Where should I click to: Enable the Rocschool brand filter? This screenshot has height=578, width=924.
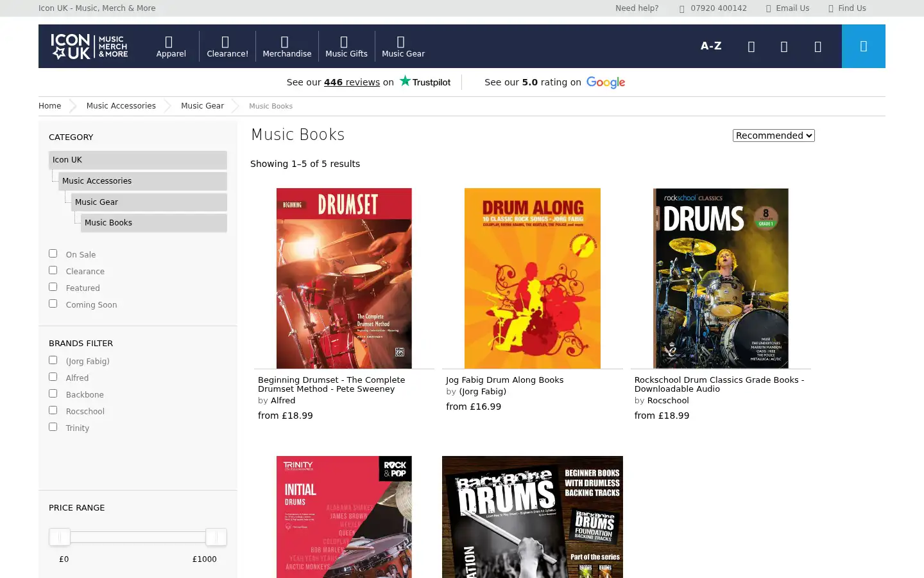click(x=53, y=410)
